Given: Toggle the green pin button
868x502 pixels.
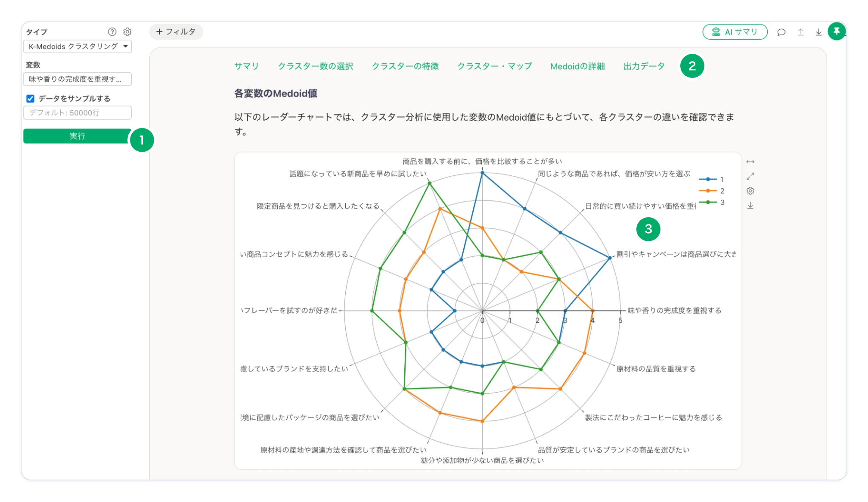Looking at the screenshot, I should [x=837, y=31].
